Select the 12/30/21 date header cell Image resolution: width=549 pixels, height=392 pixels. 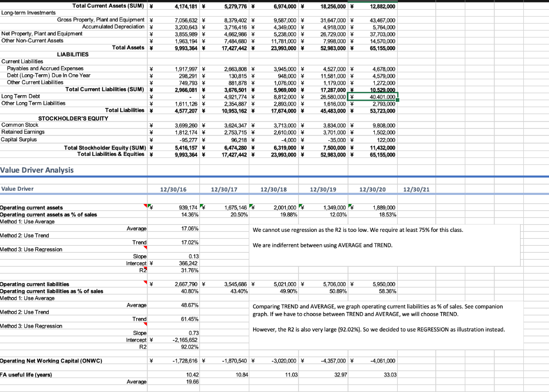coord(416,189)
